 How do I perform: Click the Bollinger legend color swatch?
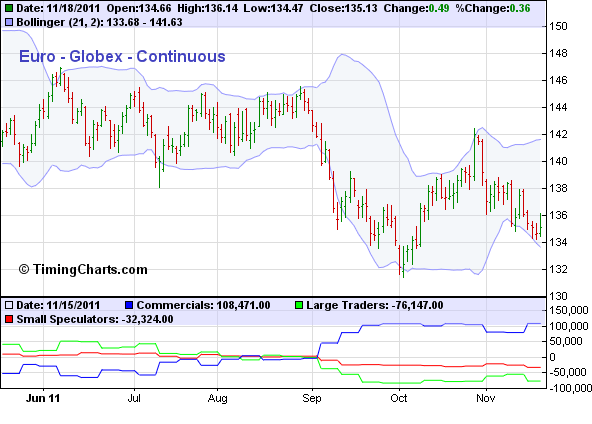[x=8, y=23]
